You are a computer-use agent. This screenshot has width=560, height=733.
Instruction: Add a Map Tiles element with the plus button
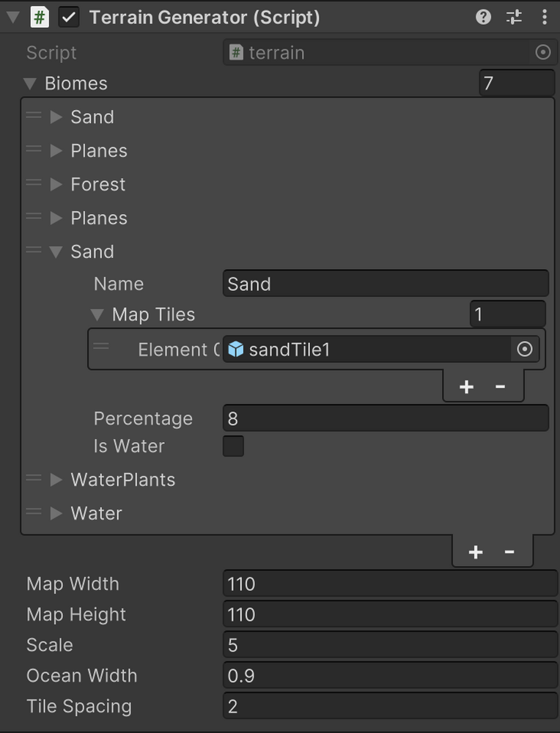466,386
